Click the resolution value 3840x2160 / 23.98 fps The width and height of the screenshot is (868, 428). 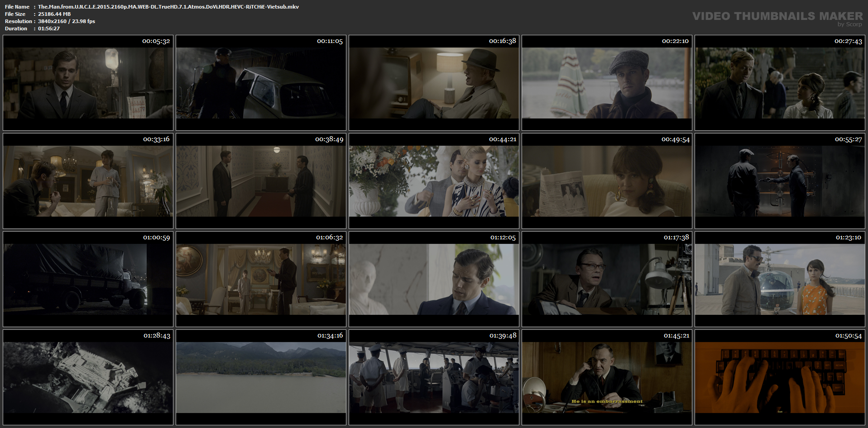[67, 21]
